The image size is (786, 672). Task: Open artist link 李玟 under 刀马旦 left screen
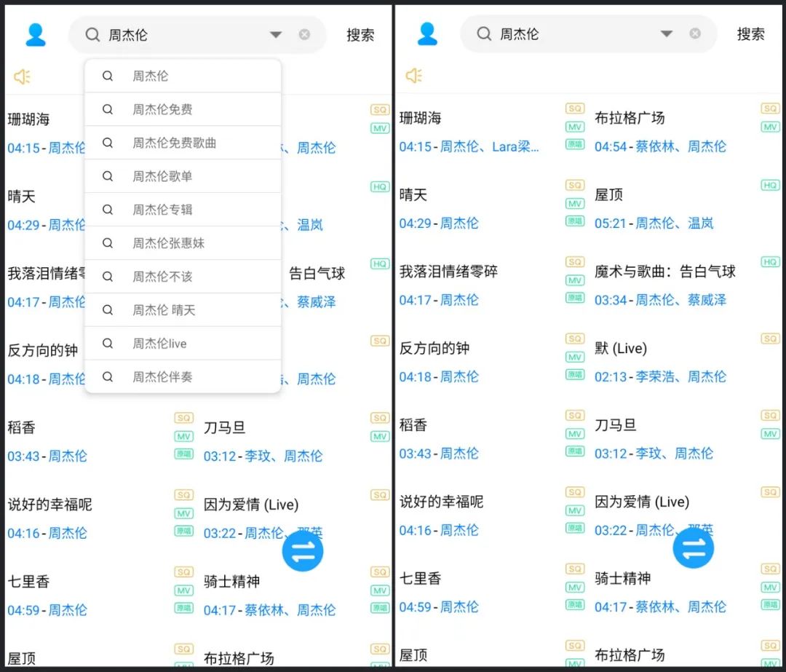(257, 456)
